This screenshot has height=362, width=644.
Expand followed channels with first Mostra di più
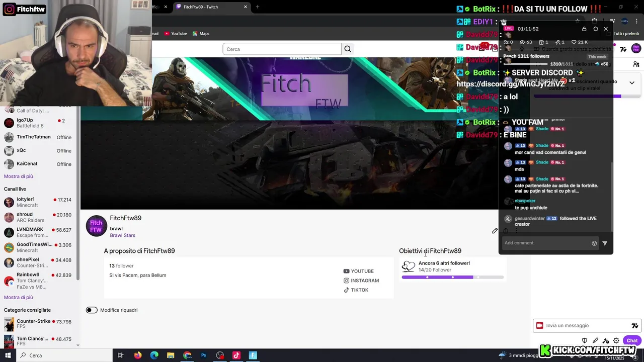pos(19,176)
